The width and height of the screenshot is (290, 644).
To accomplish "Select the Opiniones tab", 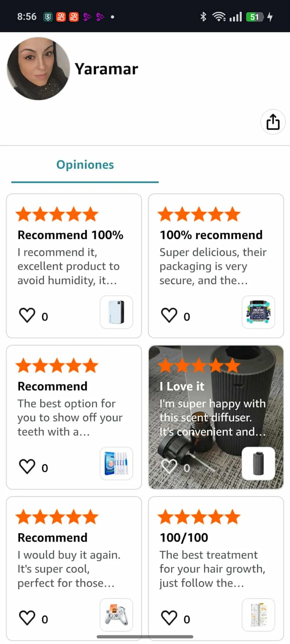I will [85, 165].
